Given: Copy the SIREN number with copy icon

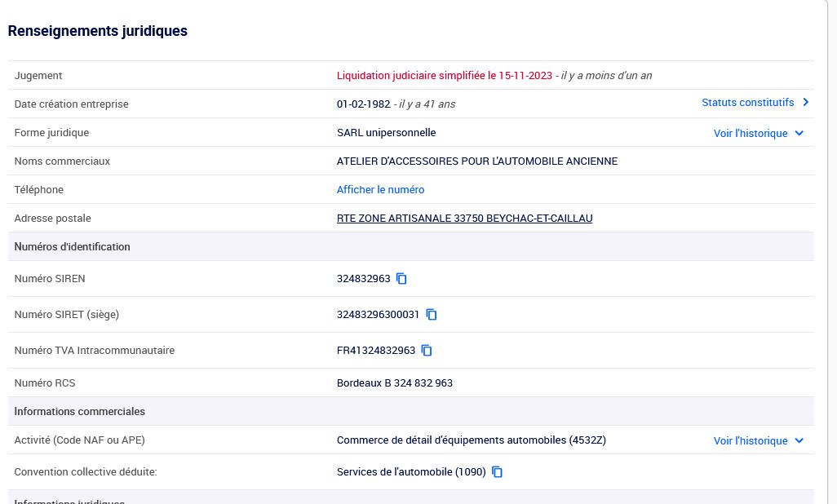Looking at the screenshot, I should (x=401, y=279).
